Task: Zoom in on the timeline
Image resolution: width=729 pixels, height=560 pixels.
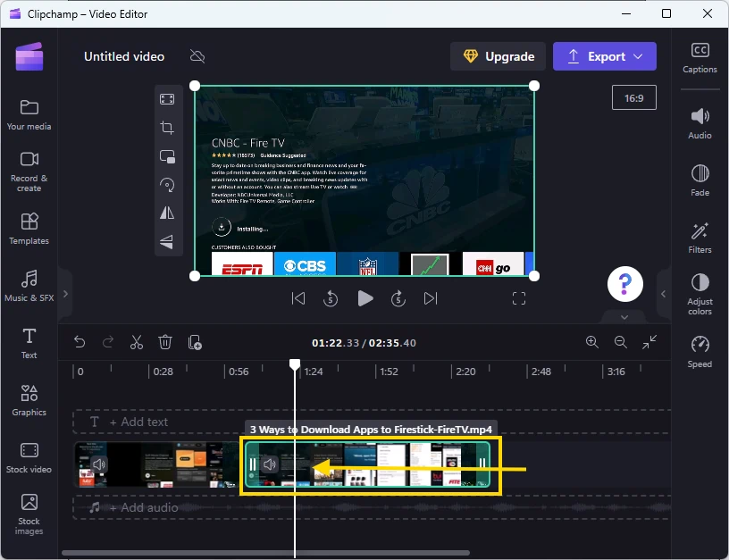Action: [591, 342]
